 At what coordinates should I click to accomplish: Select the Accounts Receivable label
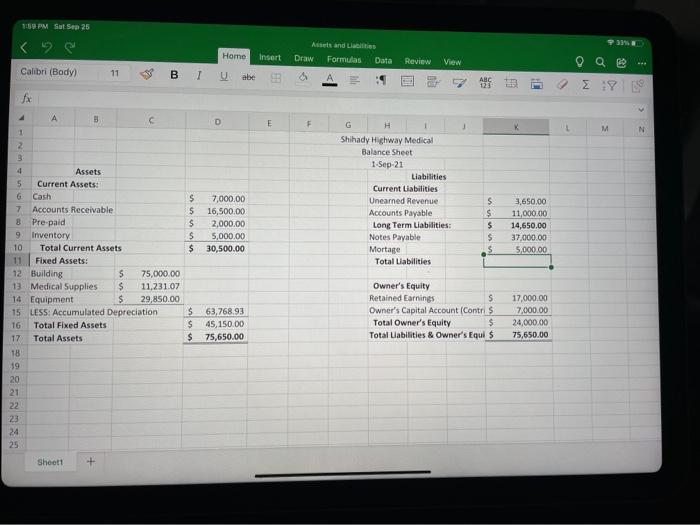click(72, 209)
